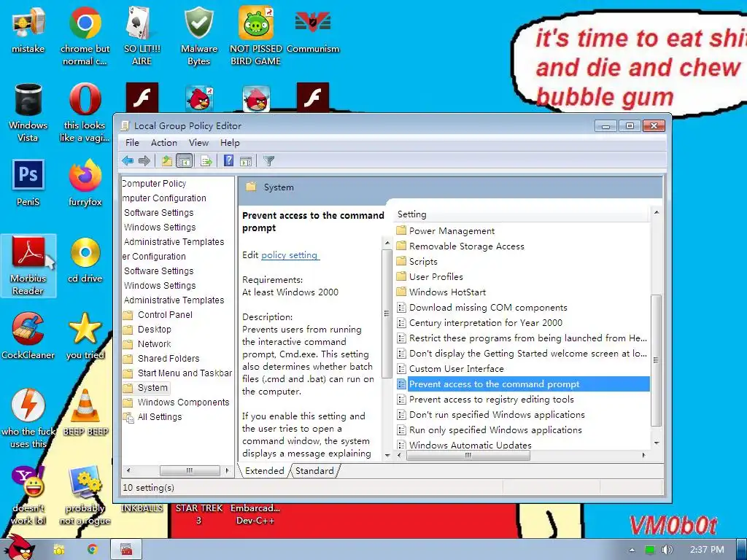Click the Forward arrow in the toolbar

[144, 161]
